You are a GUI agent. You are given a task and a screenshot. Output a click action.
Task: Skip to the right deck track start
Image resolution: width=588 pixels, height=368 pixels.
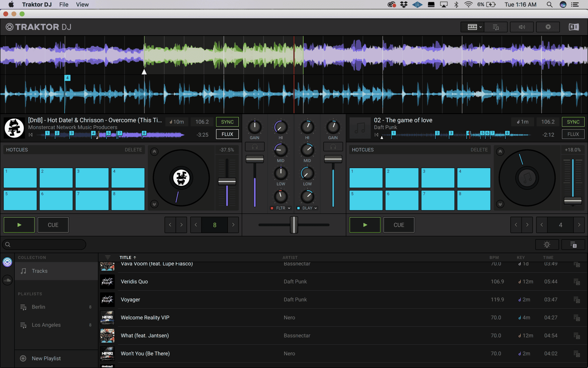coord(376,135)
